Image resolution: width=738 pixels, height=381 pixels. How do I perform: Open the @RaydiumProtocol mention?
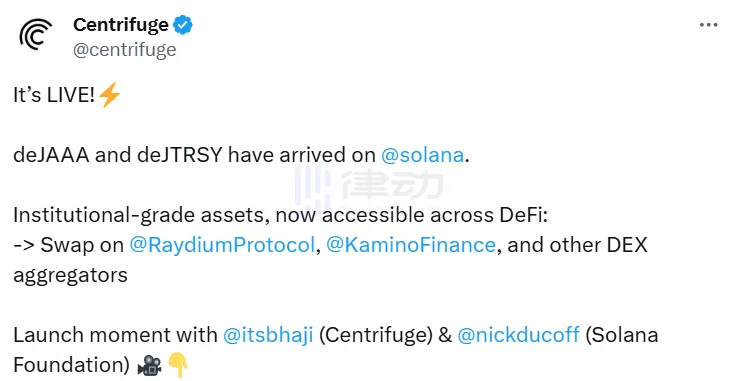(x=222, y=245)
